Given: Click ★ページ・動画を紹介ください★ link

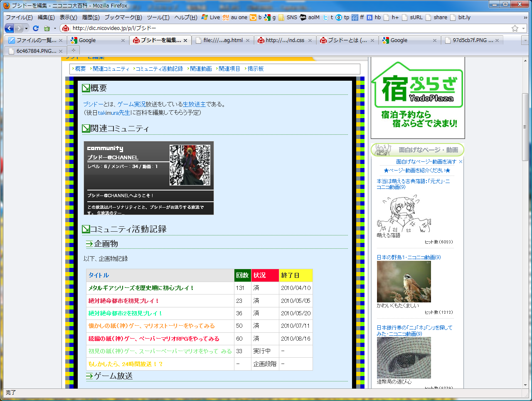Looking at the screenshot, I should point(417,171).
